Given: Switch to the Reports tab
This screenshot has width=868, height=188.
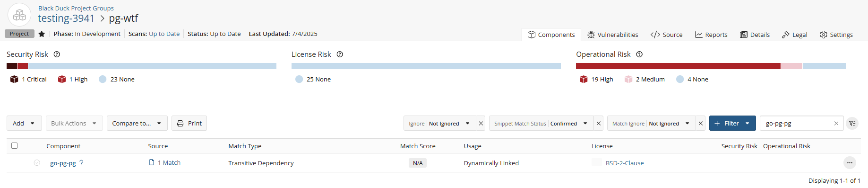Looking at the screenshot, I should (x=711, y=35).
